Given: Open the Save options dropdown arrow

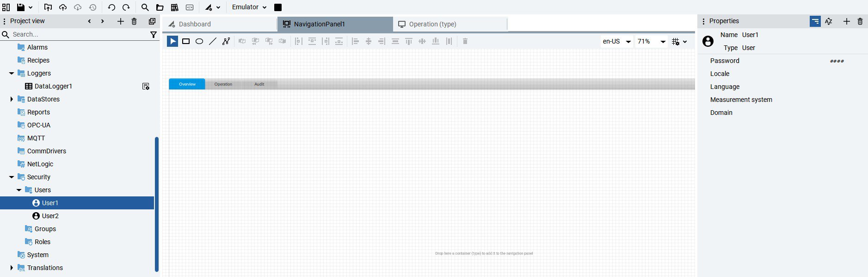Looking at the screenshot, I should (x=31, y=7).
